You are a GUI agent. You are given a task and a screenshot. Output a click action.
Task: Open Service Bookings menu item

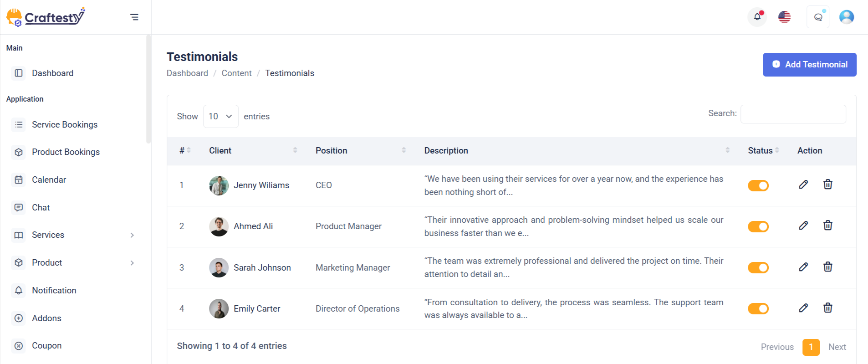pos(65,124)
